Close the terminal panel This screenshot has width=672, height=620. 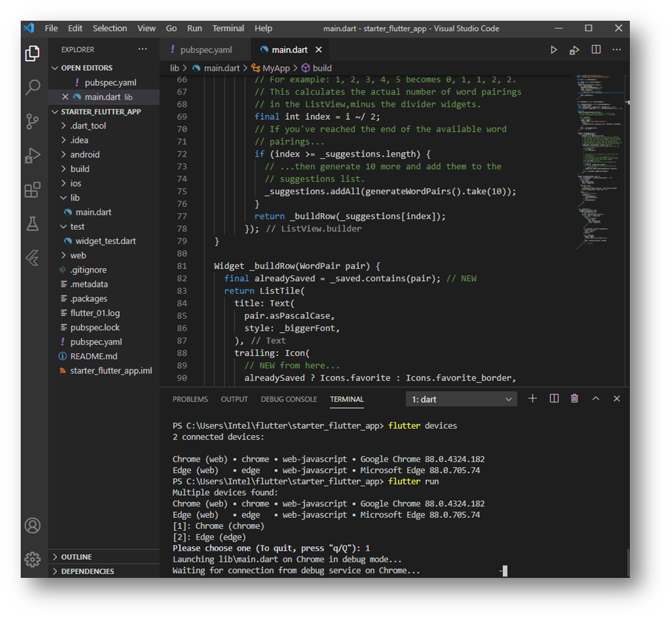[617, 398]
